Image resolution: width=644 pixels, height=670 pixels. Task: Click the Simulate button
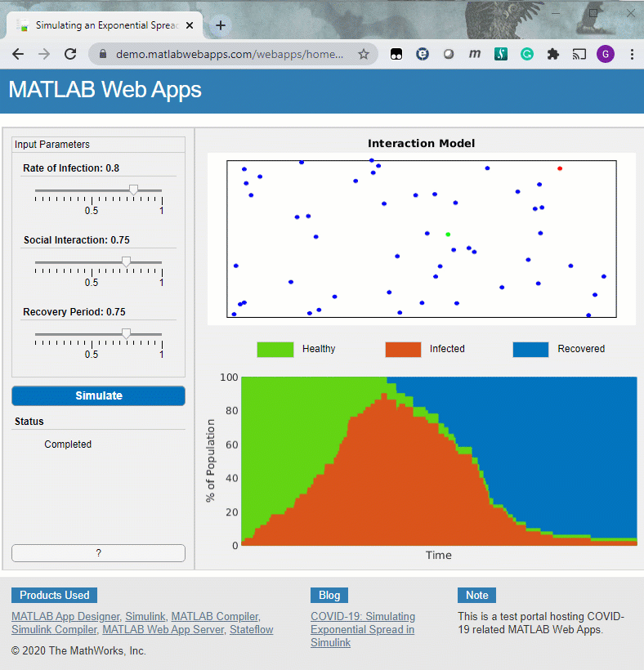[98, 396]
